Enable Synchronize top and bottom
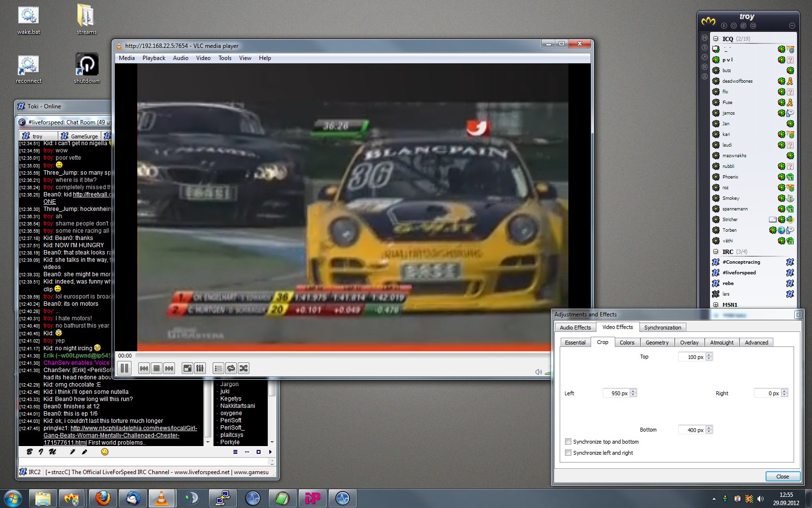Viewport: 812px width, 508px height. click(x=568, y=442)
